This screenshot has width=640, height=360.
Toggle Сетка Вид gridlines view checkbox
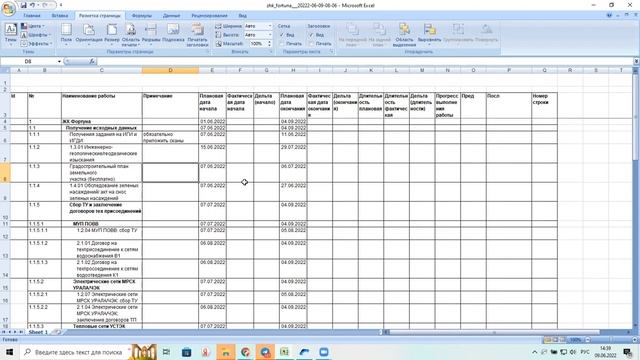click(x=282, y=35)
